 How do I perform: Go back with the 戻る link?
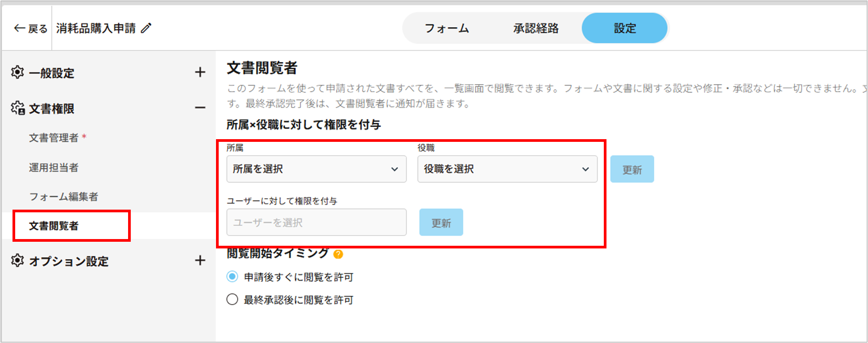(x=30, y=29)
